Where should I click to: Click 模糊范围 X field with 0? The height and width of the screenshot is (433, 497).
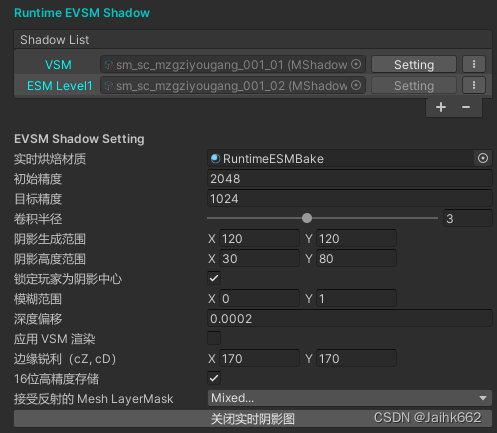tap(259, 299)
